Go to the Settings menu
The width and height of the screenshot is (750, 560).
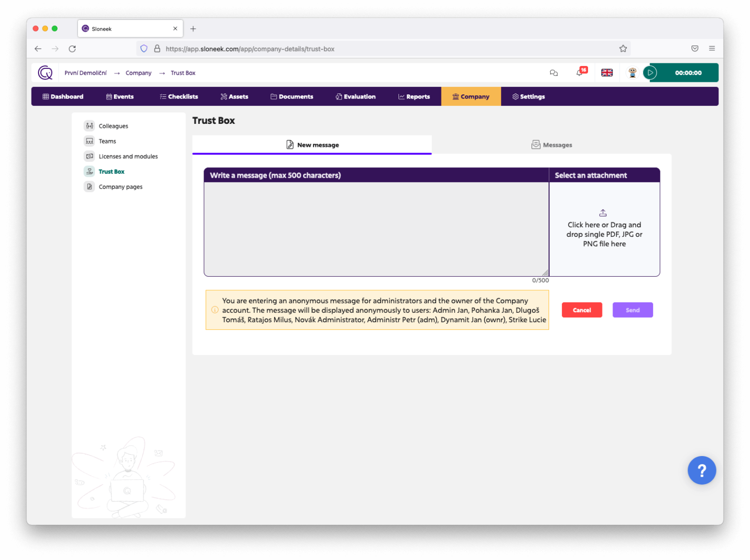click(x=528, y=97)
